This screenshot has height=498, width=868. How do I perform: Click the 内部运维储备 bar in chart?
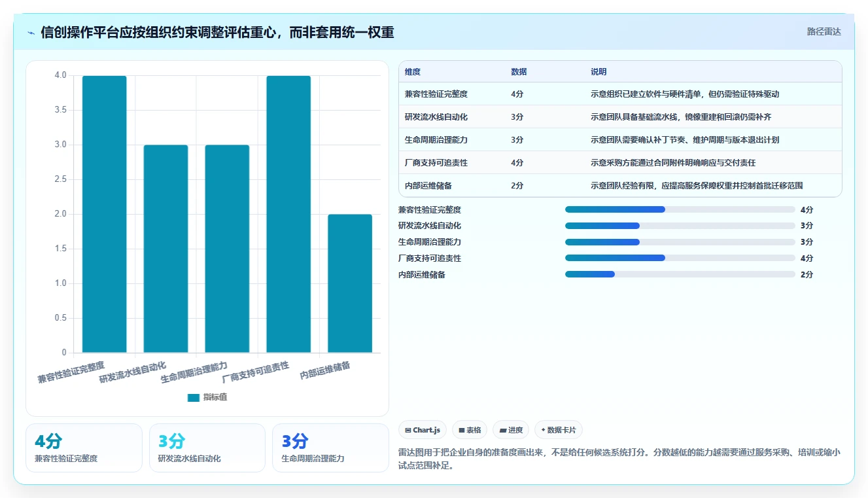pyautogui.click(x=350, y=283)
